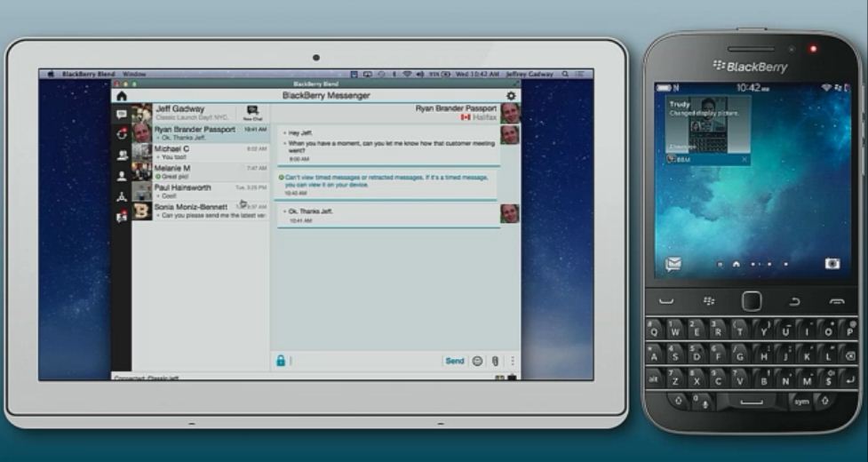The image size is (868, 462).
Task: Enter fullscreen for Blend window
Action: (x=516, y=84)
